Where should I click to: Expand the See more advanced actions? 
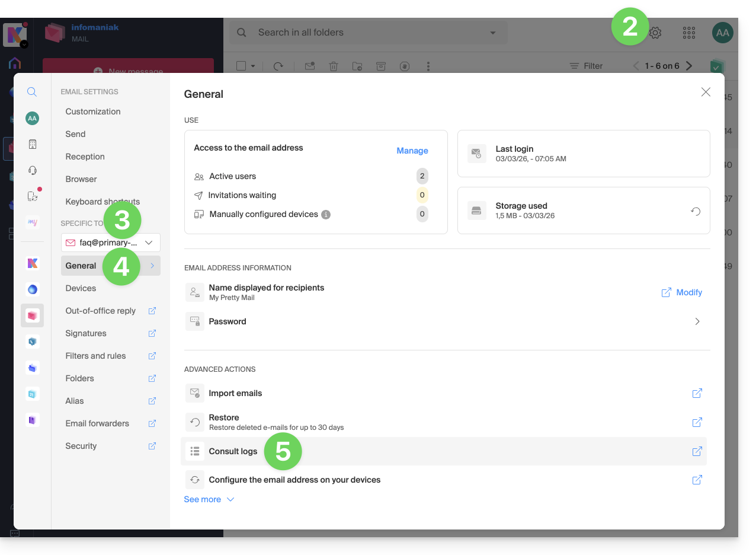click(x=209, y=499)
